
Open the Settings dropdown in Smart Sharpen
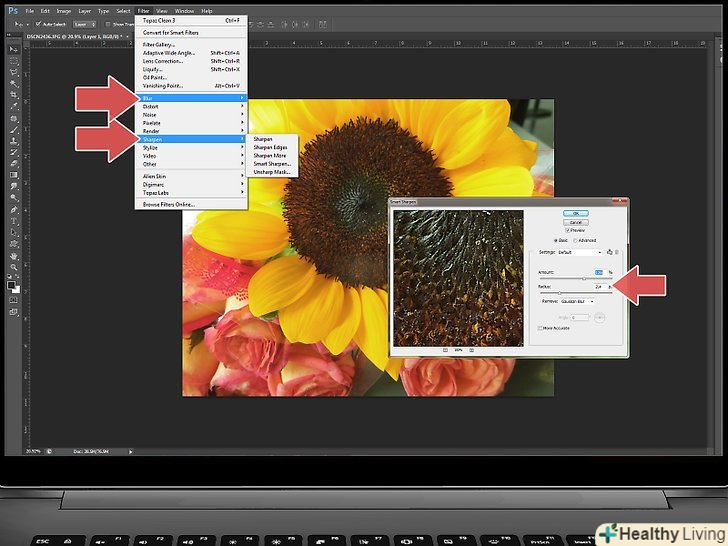[581, 252]
